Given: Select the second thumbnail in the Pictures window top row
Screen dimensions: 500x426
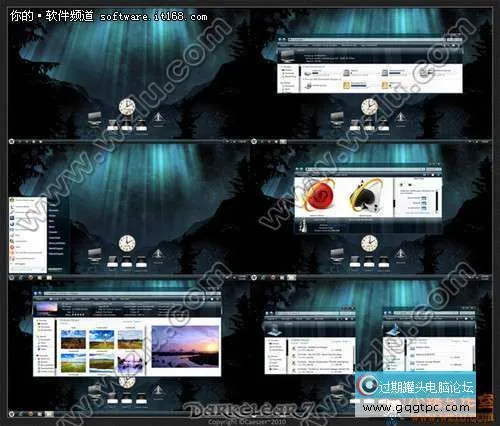Looking at the screenshot, I should [x=102, y=339].
